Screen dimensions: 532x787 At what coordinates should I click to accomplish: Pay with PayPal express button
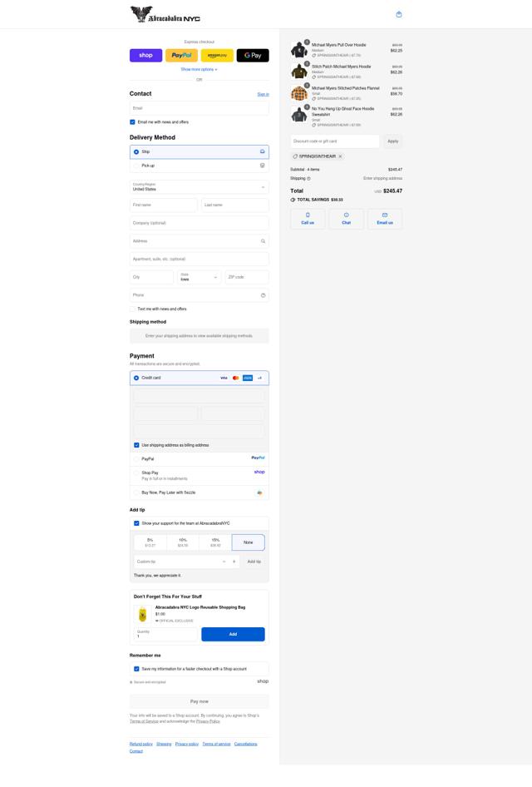coord(181,55)
